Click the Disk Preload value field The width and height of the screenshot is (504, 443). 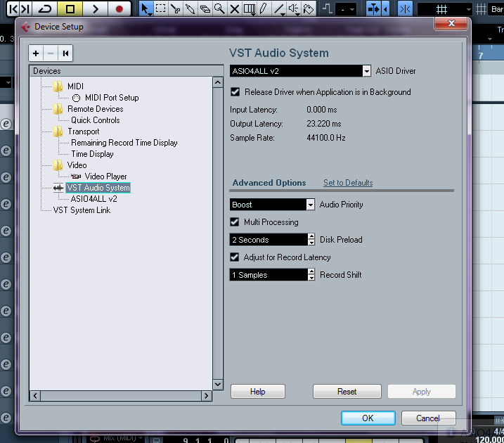(x=269, y=240)
